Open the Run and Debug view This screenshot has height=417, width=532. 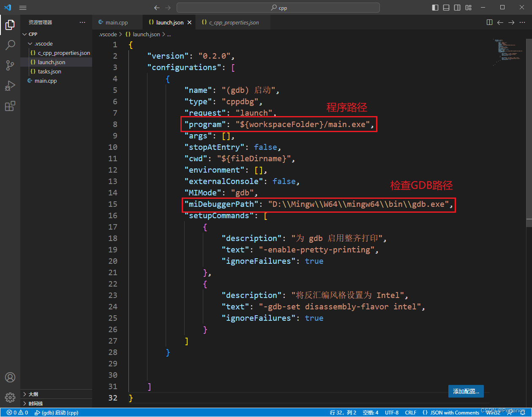coord(10,86)
